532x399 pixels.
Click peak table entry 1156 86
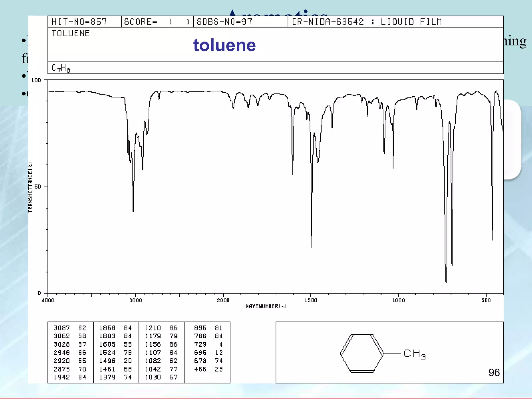coord(161,344)
